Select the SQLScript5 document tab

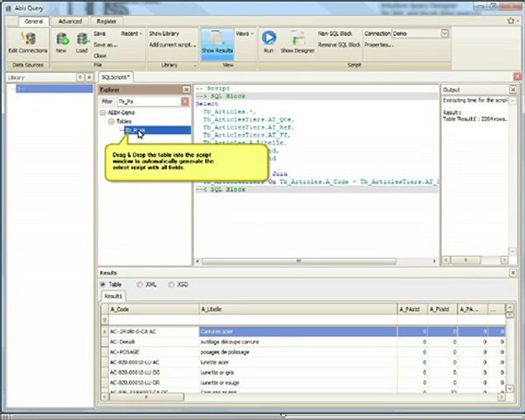(x=116, y=78)
